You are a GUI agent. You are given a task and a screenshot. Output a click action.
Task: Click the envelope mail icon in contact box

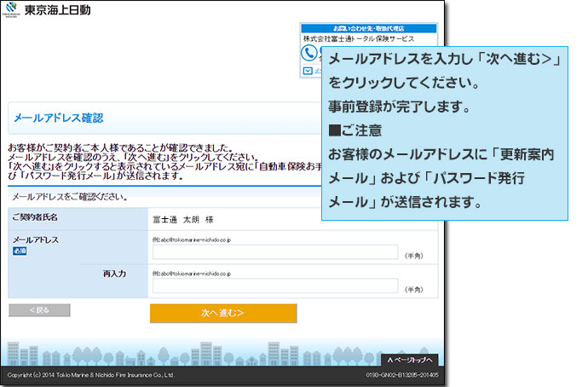[x=308, y=72]
